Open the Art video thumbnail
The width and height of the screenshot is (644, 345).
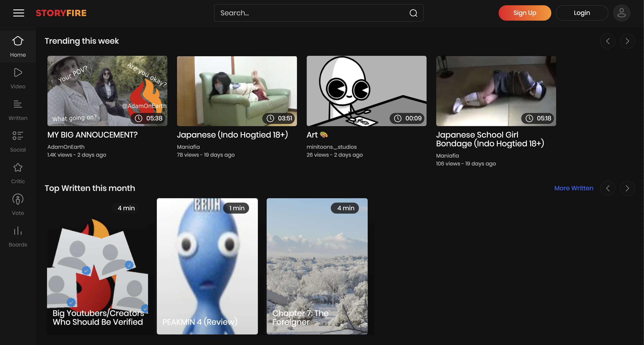(367, 91)
